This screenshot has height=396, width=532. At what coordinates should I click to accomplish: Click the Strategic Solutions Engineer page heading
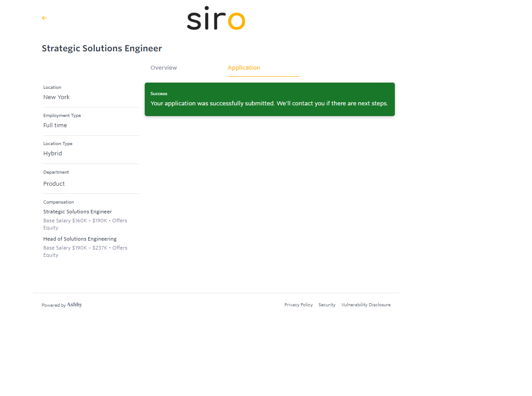point(102,49)
